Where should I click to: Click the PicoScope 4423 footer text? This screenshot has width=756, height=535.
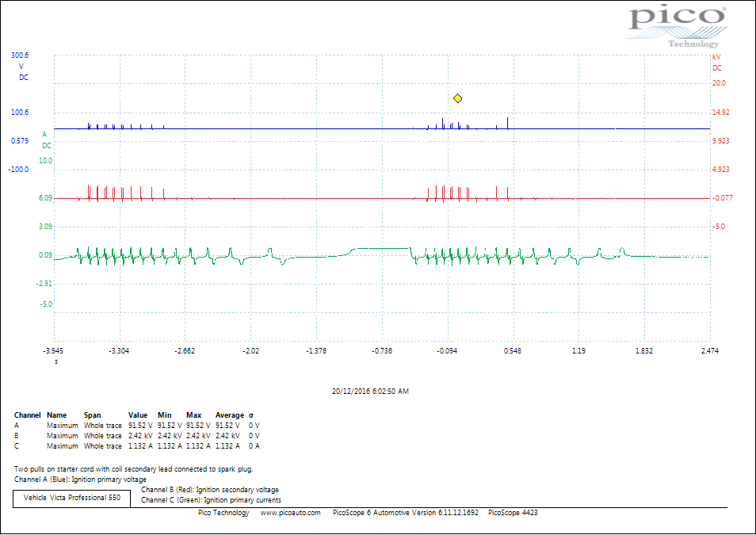tap(513, 512)
